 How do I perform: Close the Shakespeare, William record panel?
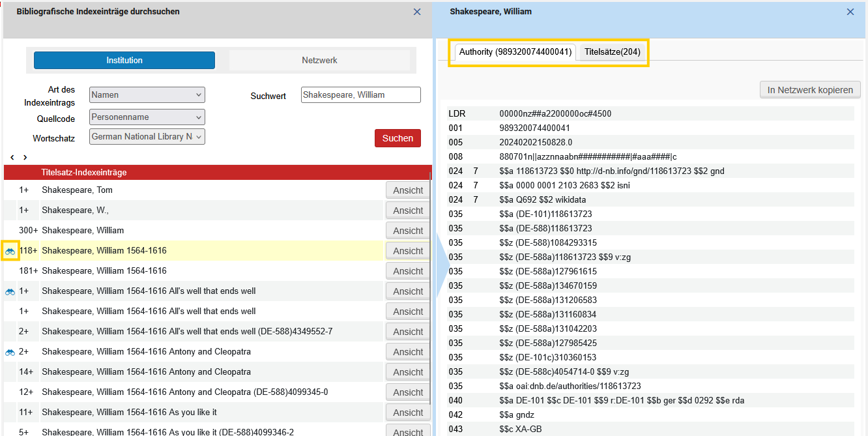pos(850,12)
